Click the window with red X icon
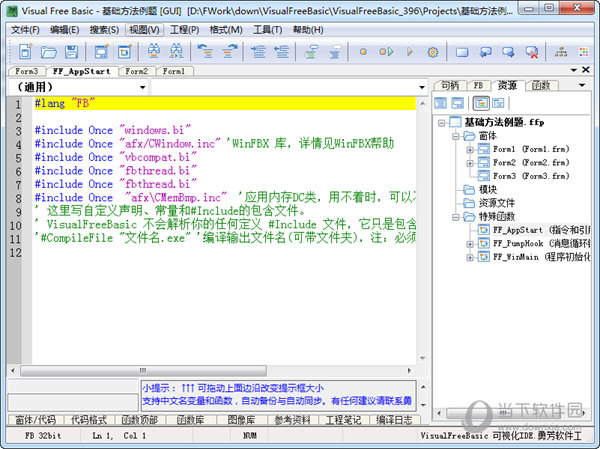The width and height of the screenshot is (600, 449). pyautogui.click(x=532, y=52)
